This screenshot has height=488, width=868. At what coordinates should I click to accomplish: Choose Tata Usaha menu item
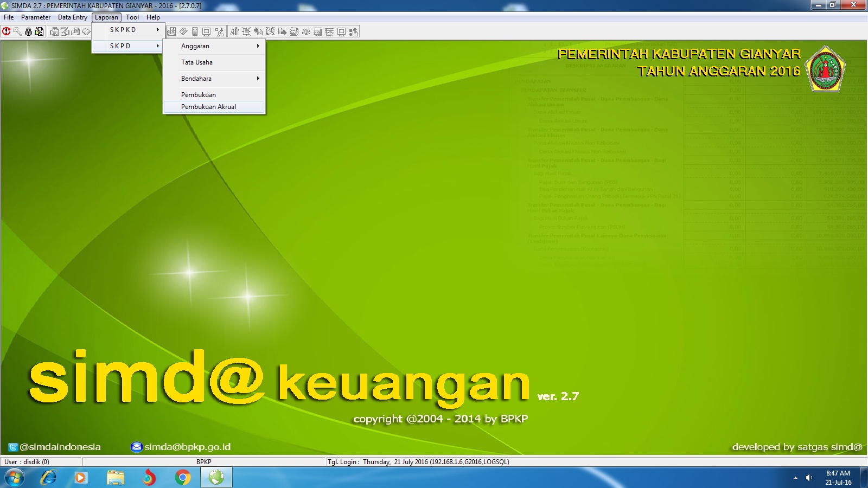click(x=214, y=62)
